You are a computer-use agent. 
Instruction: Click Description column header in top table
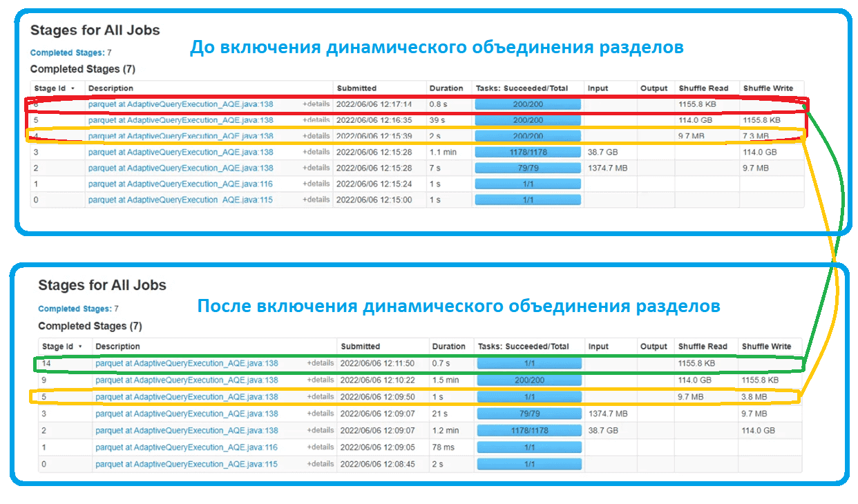click(x=111, y=88)
